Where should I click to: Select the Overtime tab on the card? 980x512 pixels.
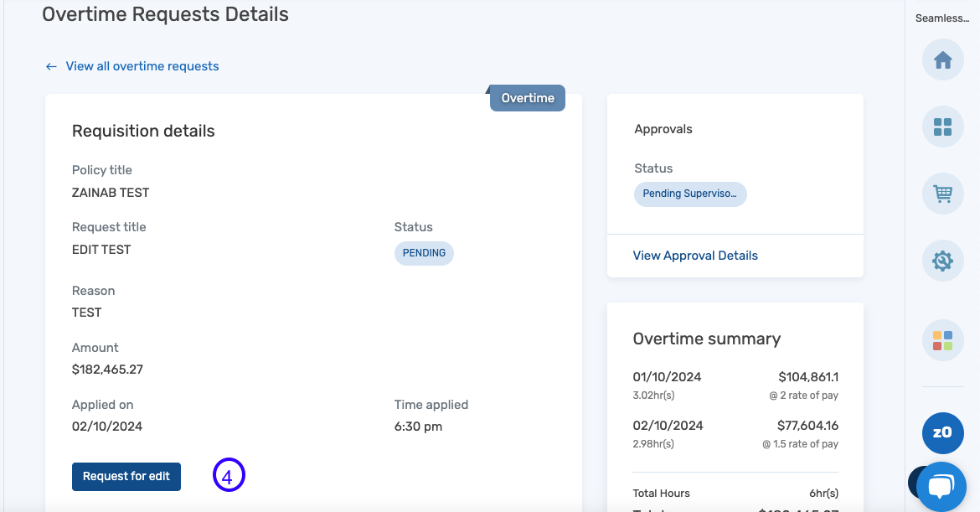click(527, 98)
